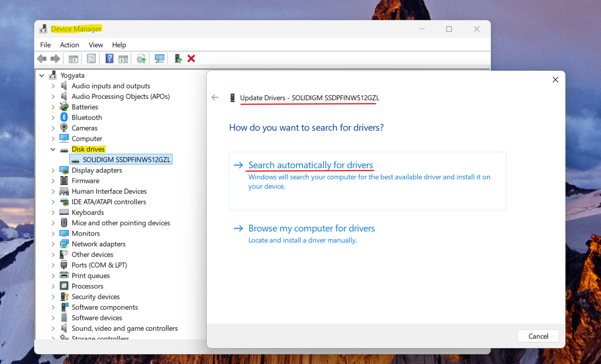Open the Properties toolbar icon

(x=91, y=58)
